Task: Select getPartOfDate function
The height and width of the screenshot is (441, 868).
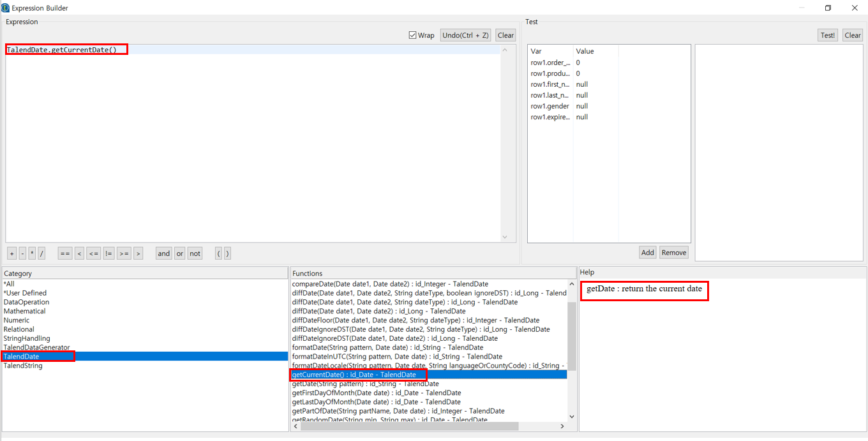Action: (429, 411)
